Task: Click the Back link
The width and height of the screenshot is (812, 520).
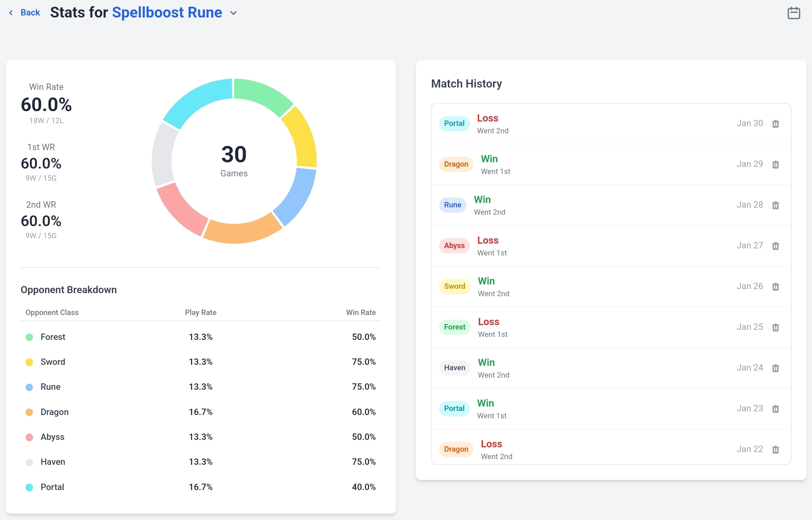Action: (x=30, y=12)
